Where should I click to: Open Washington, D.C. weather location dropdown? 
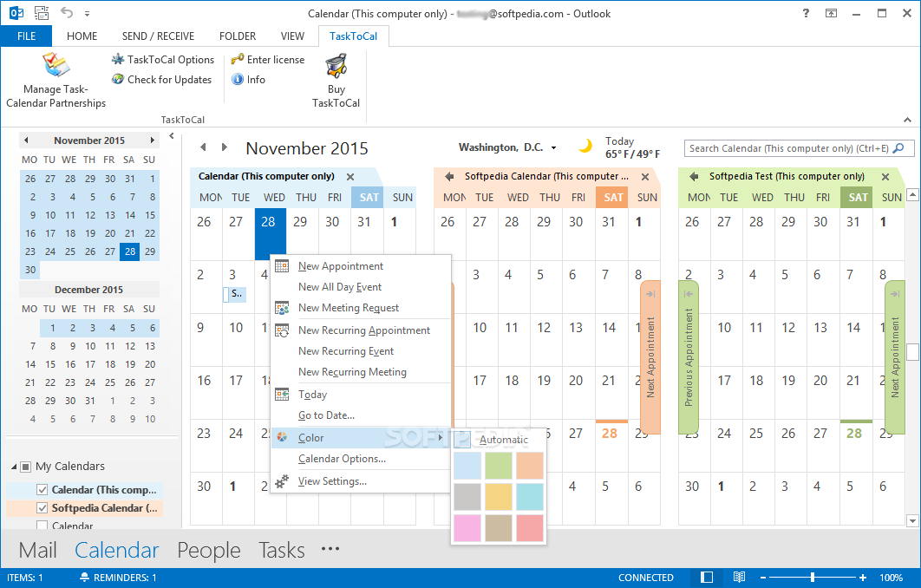point(553,148)
